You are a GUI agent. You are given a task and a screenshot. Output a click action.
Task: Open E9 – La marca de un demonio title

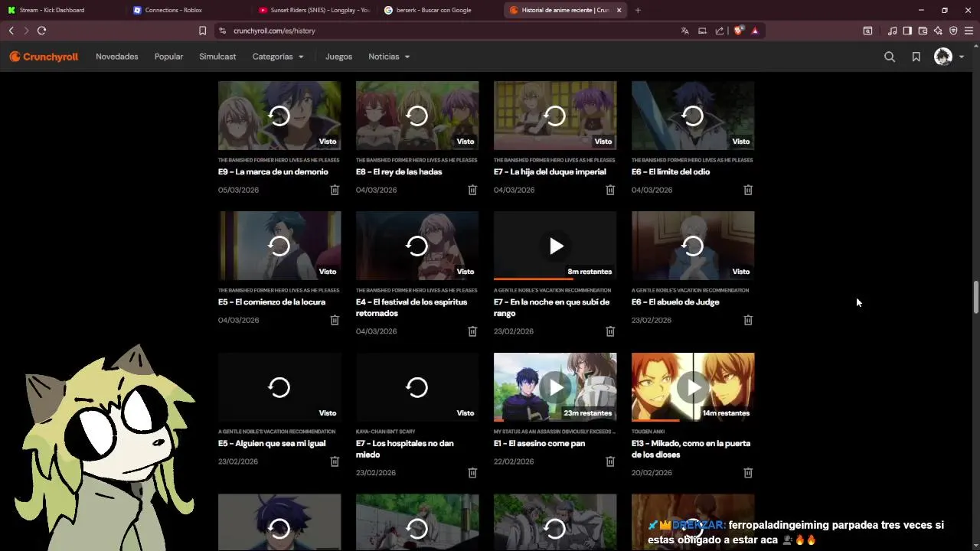[x=273, y=172]
